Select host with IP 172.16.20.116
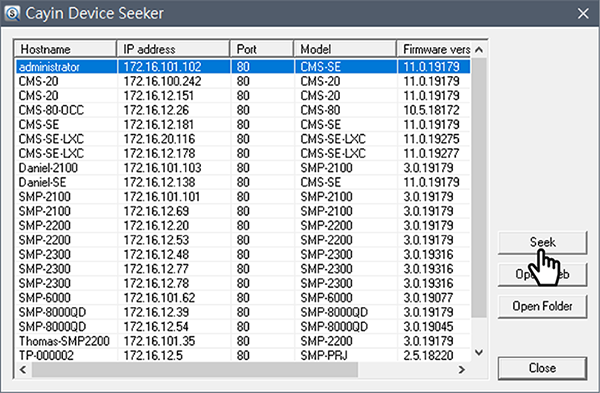 tap(243, 139)
